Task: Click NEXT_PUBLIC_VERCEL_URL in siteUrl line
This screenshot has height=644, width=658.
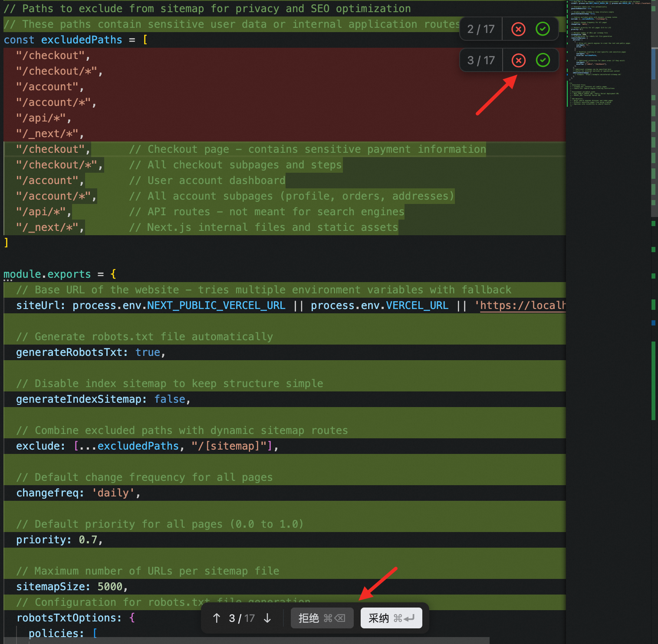Action: [216, 306]
